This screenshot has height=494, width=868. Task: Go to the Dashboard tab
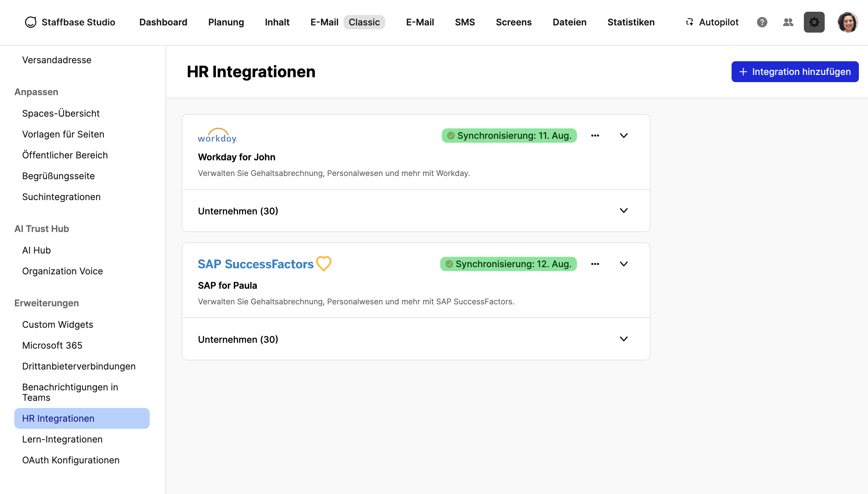163,22
